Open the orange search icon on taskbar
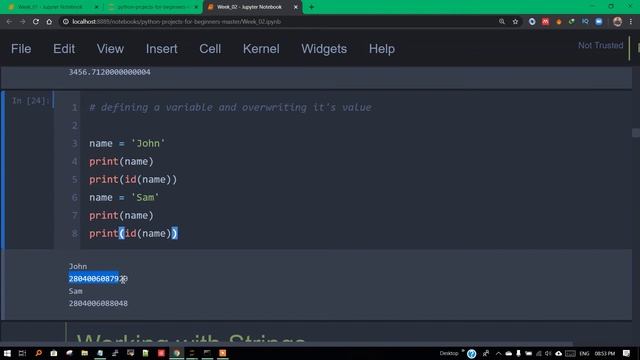The height and width of the screenshot is (360, 640). click(x=38, y=353)
